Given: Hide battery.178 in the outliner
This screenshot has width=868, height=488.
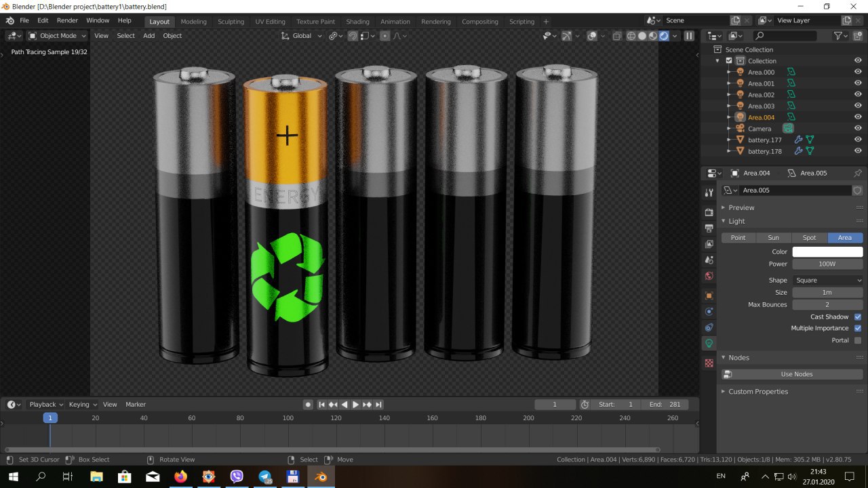Looking at the screenshot, I should coord(858,151).
